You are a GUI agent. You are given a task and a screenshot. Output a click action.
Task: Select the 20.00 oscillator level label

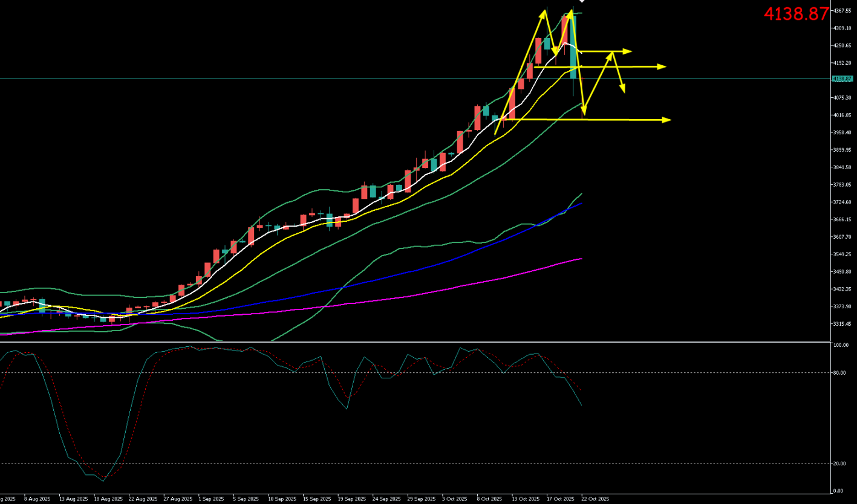click(839, 464)
